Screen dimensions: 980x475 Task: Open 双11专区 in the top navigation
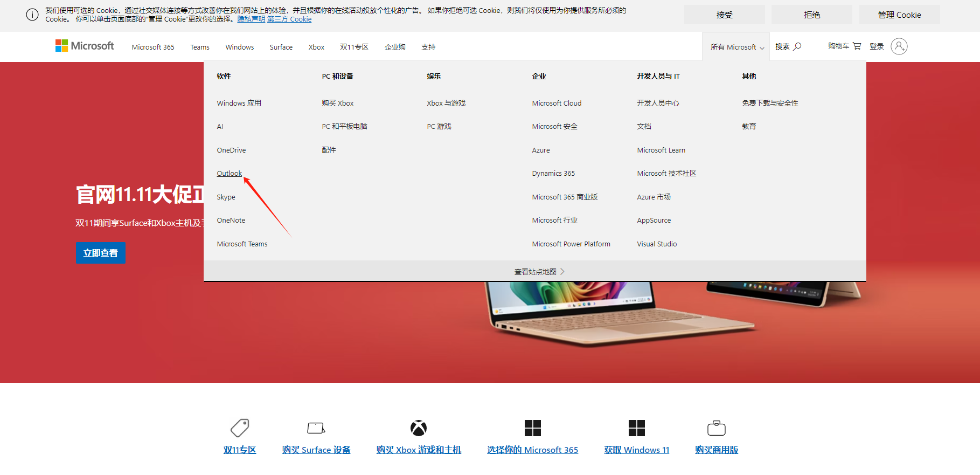(355, 47)
